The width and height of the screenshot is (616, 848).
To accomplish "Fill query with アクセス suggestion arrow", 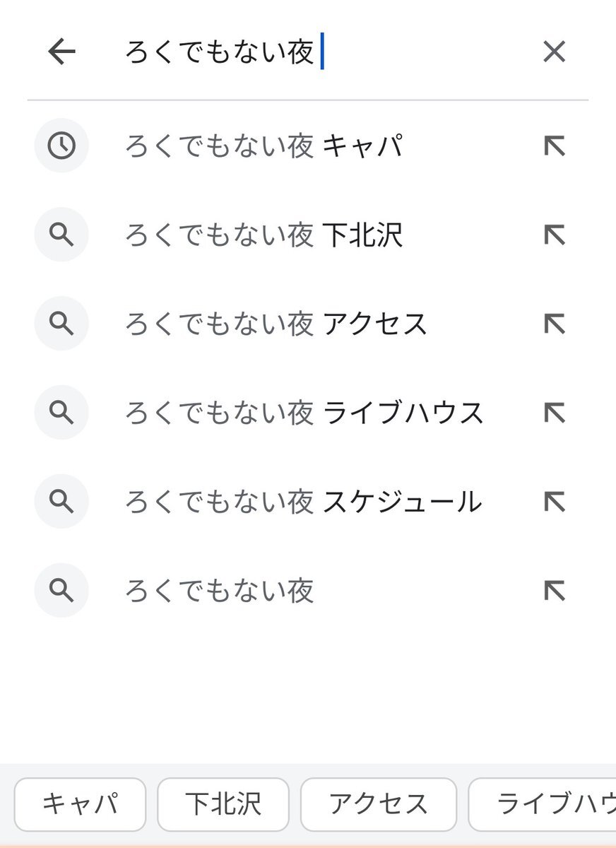I will 555,324.
